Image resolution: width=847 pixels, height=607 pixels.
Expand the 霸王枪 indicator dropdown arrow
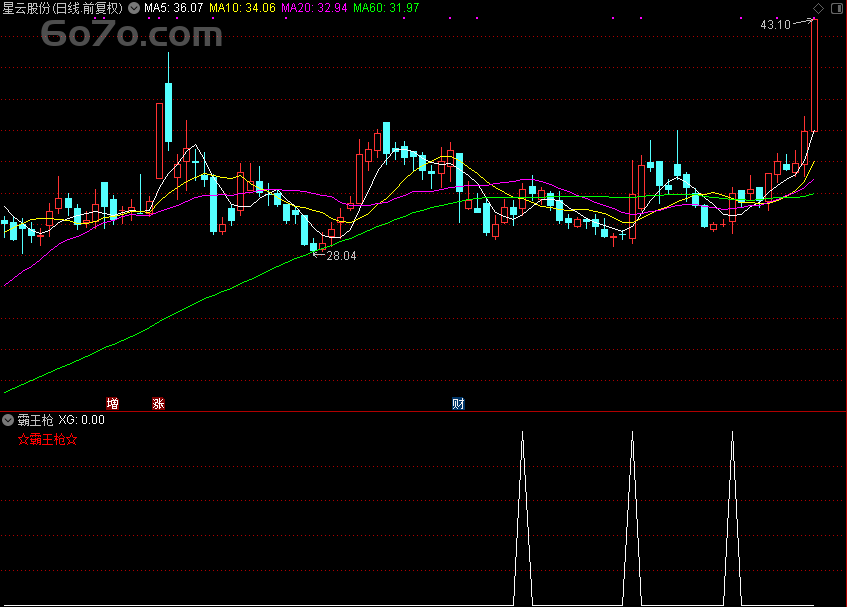point(8,420)
